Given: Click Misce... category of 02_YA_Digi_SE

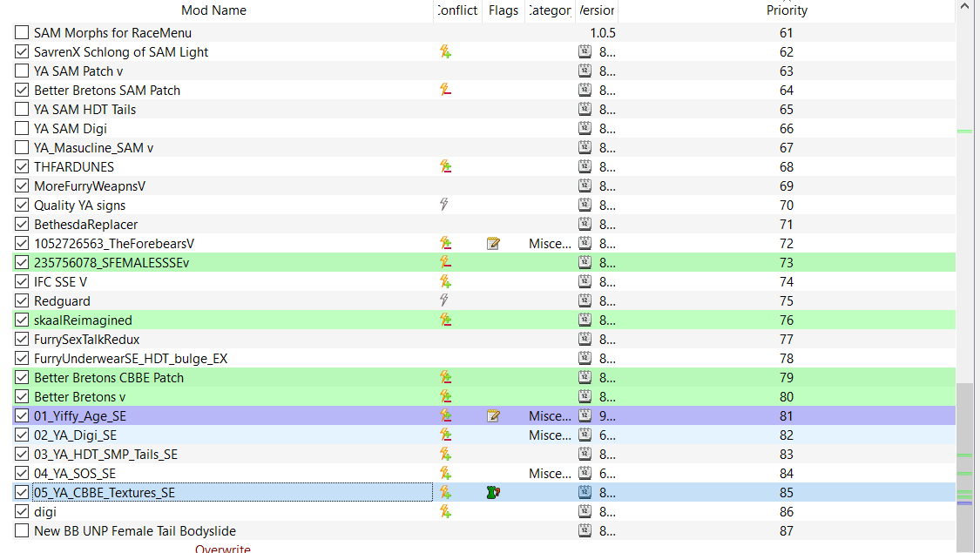Looking at the screenshot, I should pyautogui.click(x=550, y=435).
